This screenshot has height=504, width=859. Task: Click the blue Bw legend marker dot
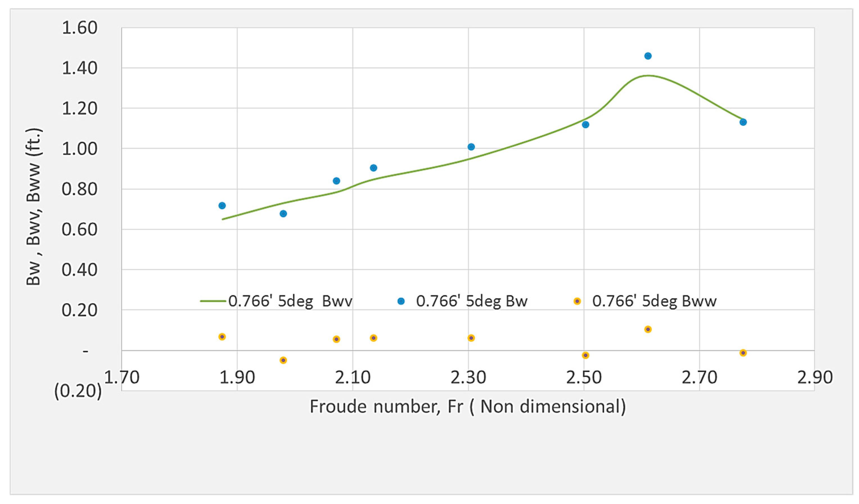401,301
